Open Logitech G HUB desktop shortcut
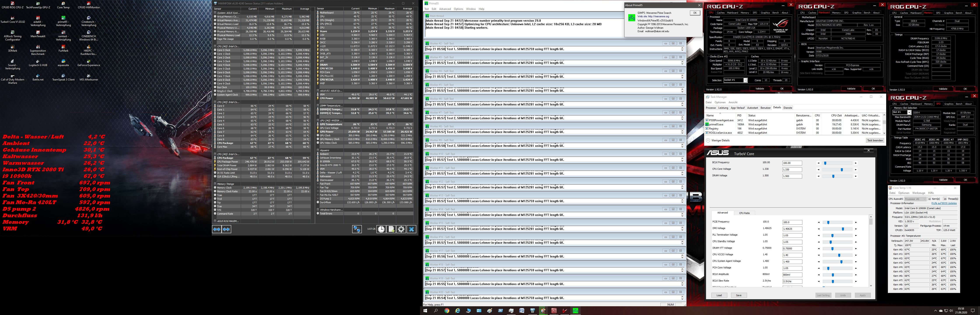 click(38, 63)
